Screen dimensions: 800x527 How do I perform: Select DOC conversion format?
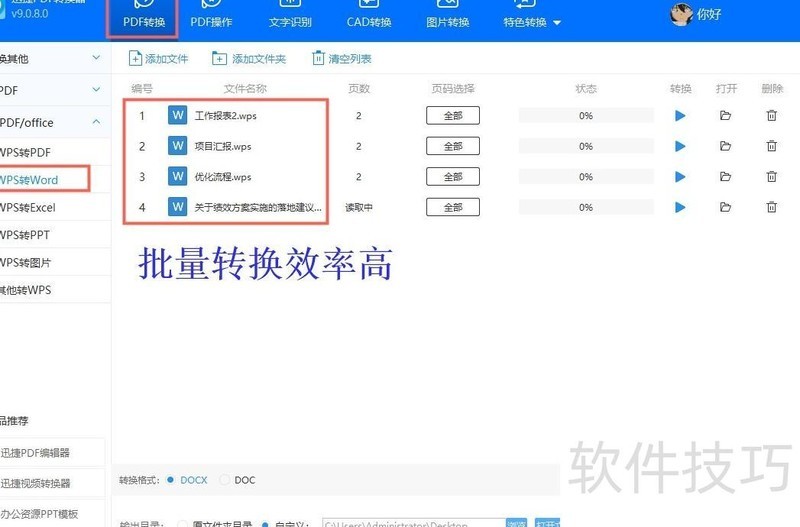[238, 480]
